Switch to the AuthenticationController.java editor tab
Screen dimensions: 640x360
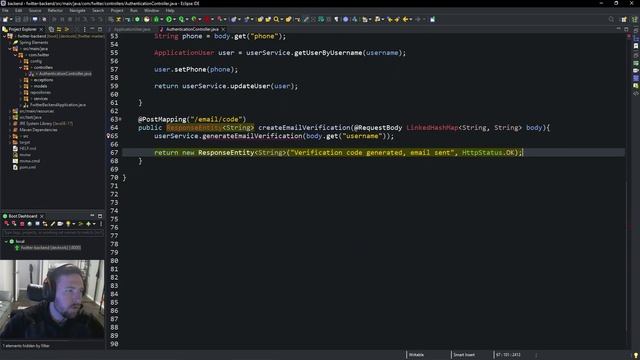(x=192, y=29)
